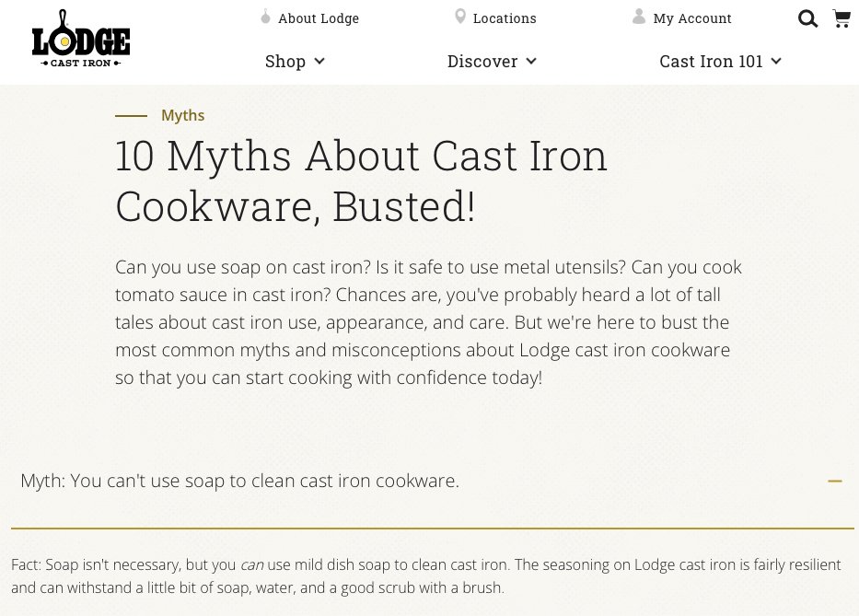Open the My Account link
This screenshot has height=616, width=859.
coord(692,18)
